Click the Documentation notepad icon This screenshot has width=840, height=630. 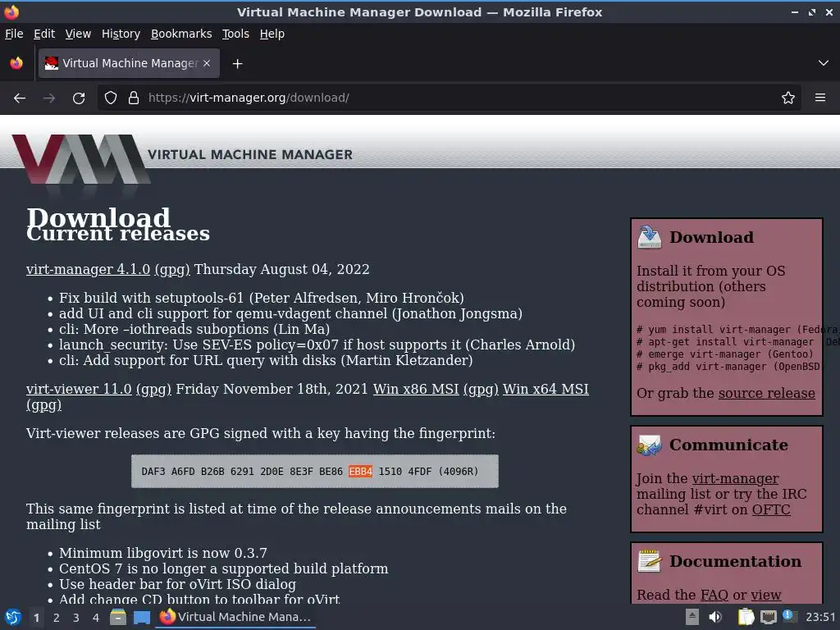click(x=650, y=561)
